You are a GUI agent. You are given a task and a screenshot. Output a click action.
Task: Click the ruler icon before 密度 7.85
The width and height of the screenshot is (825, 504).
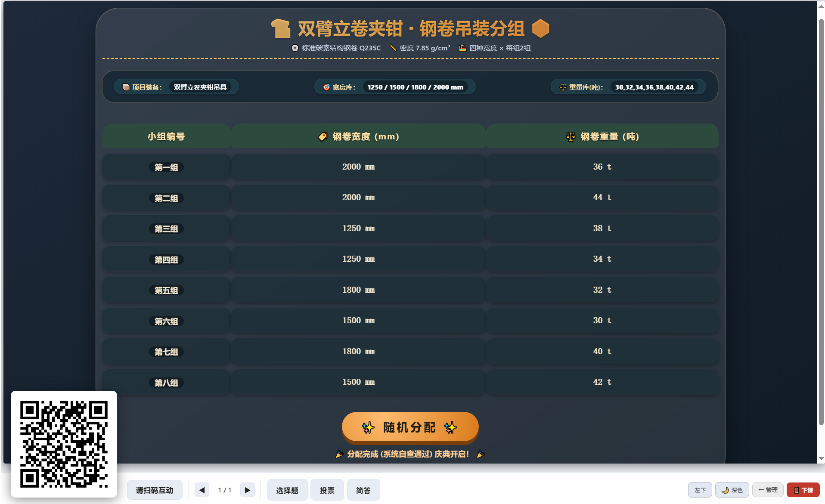[x=393, y=48]
